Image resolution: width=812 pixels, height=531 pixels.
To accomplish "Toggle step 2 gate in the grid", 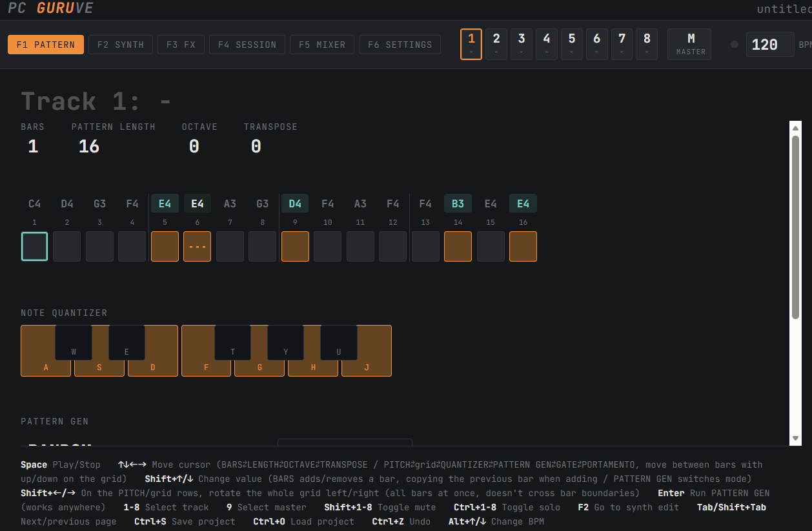I will (67, 246).
